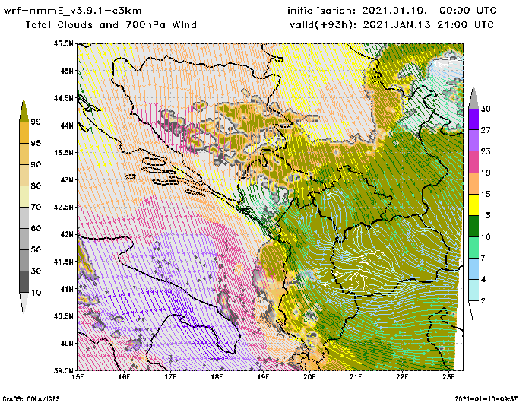Click the '39.5N' latitude axis label
532x403 pixels.
coord(63,370)
